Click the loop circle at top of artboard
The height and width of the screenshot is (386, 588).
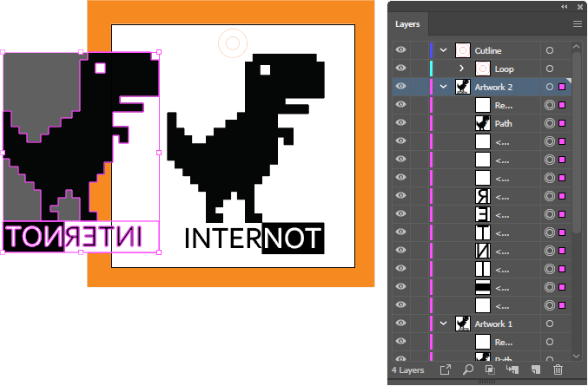[x=233, y=43]
